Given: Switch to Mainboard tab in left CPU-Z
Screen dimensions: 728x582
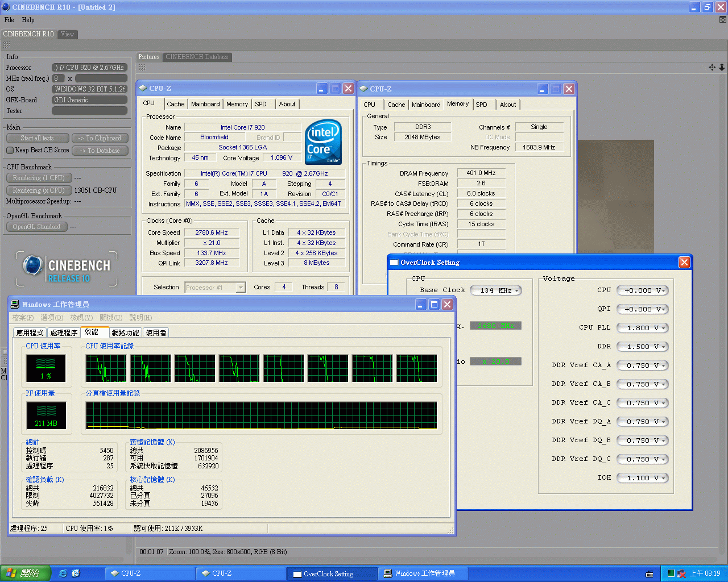Looking at the screenshot, I should pos(205,104).
